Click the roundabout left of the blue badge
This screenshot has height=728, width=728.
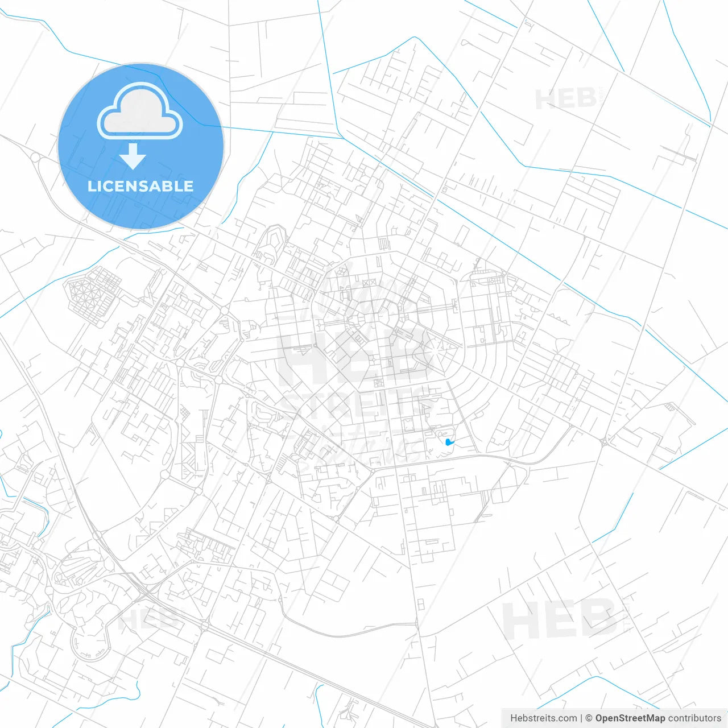point(35,156)
